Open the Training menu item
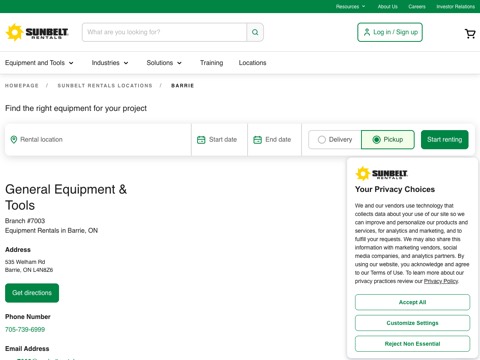This screenshot has width=480, height=360. pos(211,63)
